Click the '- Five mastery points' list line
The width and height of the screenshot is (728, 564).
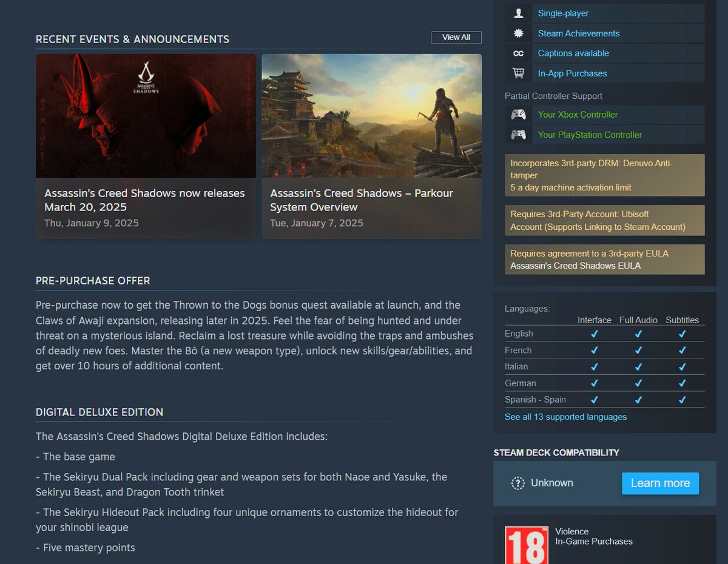point(86,548)
